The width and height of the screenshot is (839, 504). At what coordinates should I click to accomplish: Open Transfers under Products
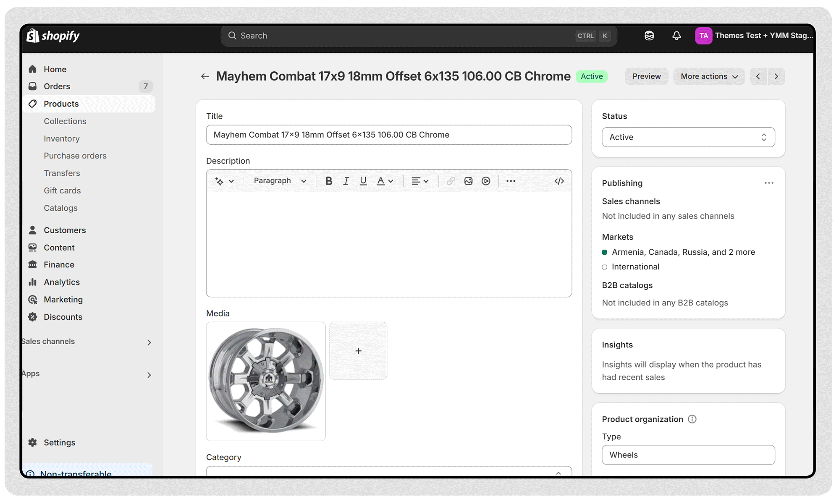[x=62, y=173]
